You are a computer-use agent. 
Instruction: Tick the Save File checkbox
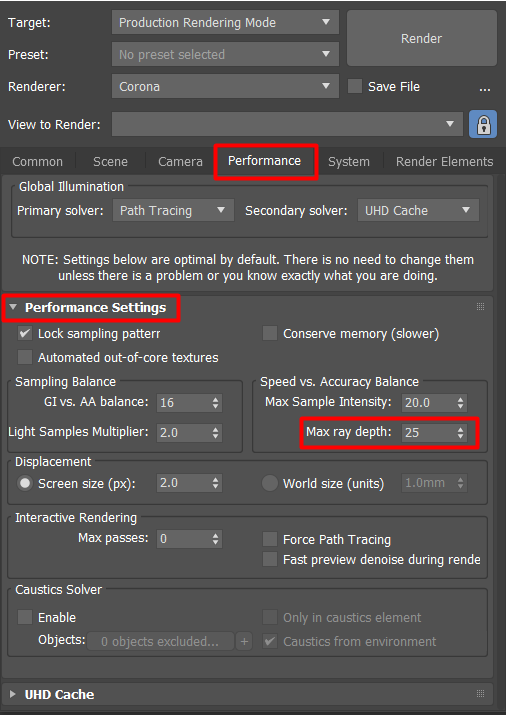click(355, 86)
